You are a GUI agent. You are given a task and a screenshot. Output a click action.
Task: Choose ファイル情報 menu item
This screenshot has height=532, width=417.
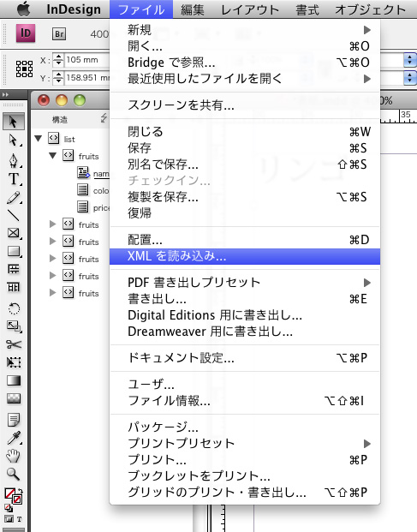pyautogui.click(x=245, y=401)
